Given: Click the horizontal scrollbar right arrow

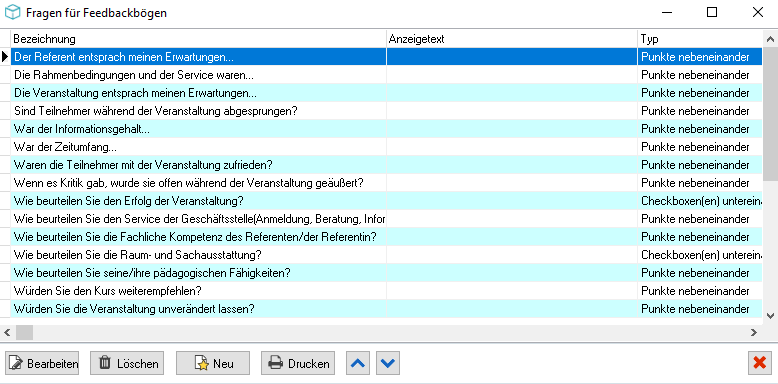Looking at the screenshot, I should pos(754,332).
